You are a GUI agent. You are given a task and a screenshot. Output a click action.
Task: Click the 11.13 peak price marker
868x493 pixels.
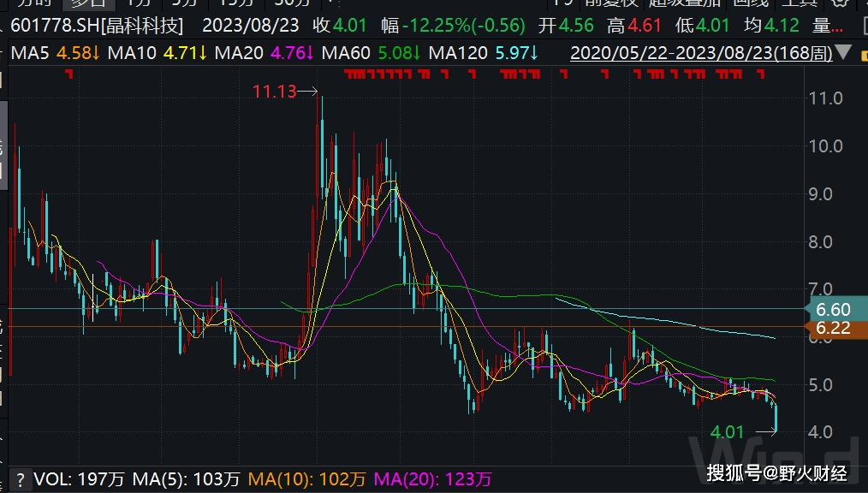[x=274, y=92]
